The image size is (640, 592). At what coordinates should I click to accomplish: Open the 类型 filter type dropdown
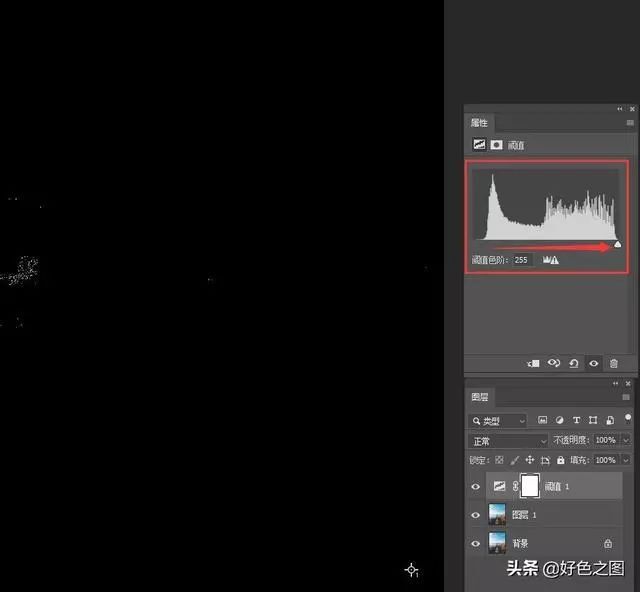tap(499, 421)
